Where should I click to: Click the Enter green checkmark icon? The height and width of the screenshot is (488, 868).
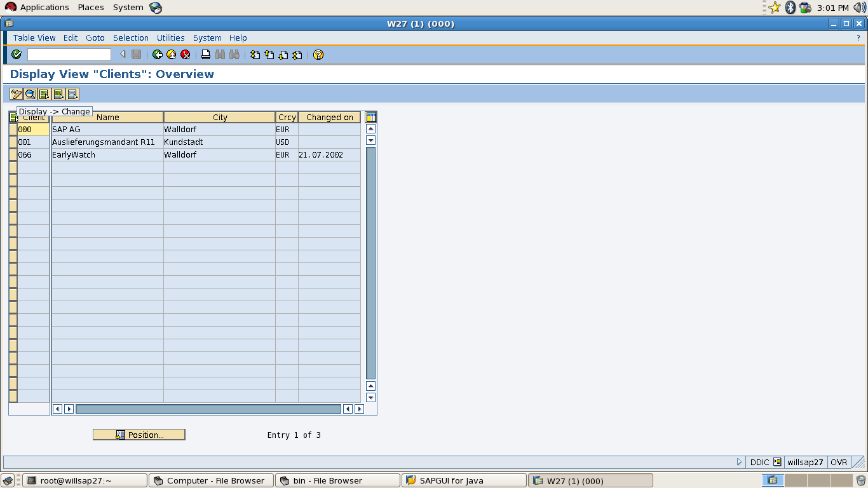click(16, 55)
